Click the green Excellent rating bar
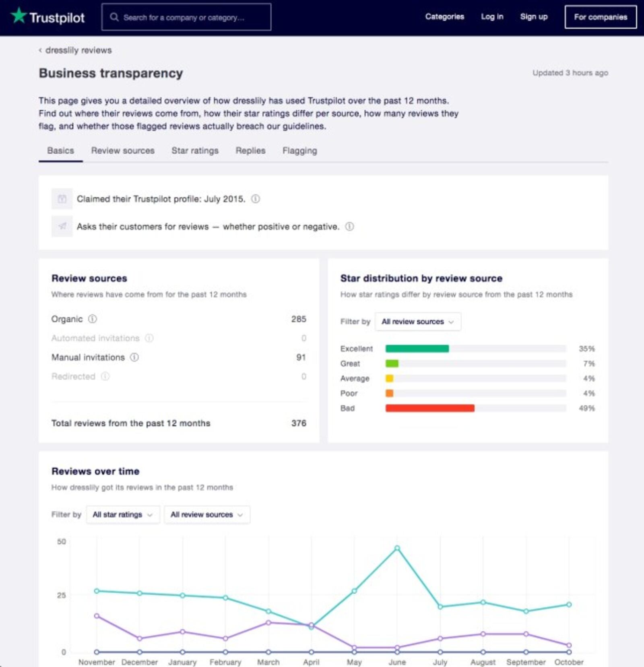Viewport: 644px width, 667px height. click(417, 349)
